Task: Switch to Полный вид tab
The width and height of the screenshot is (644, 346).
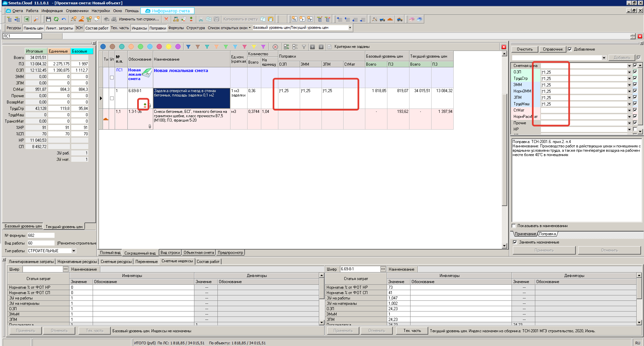Action: point(110,253)
